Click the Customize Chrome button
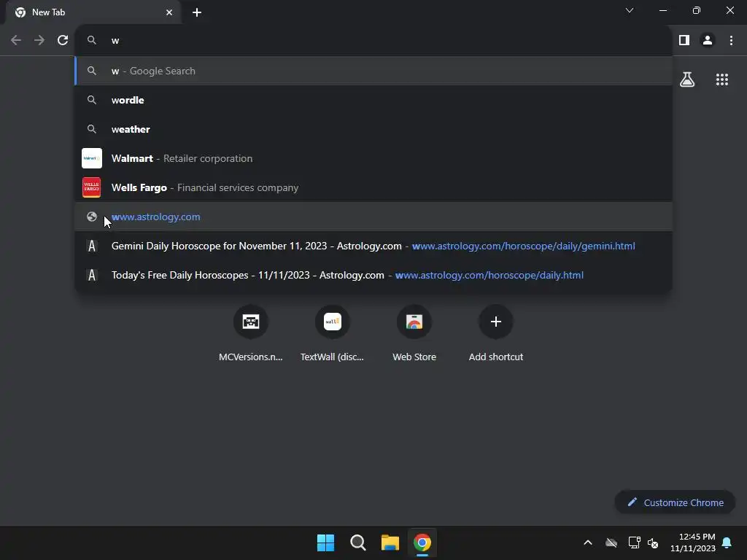 tap(675, 502)
